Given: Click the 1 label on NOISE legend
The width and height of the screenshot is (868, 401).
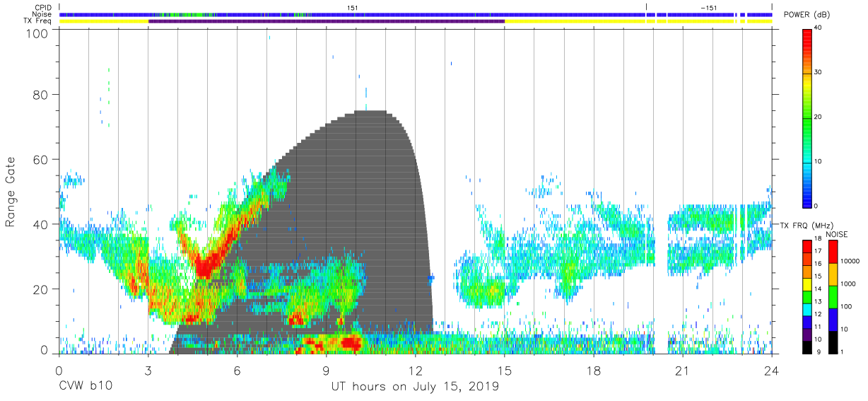Looking at the screenshot, I should coord(842,351).
